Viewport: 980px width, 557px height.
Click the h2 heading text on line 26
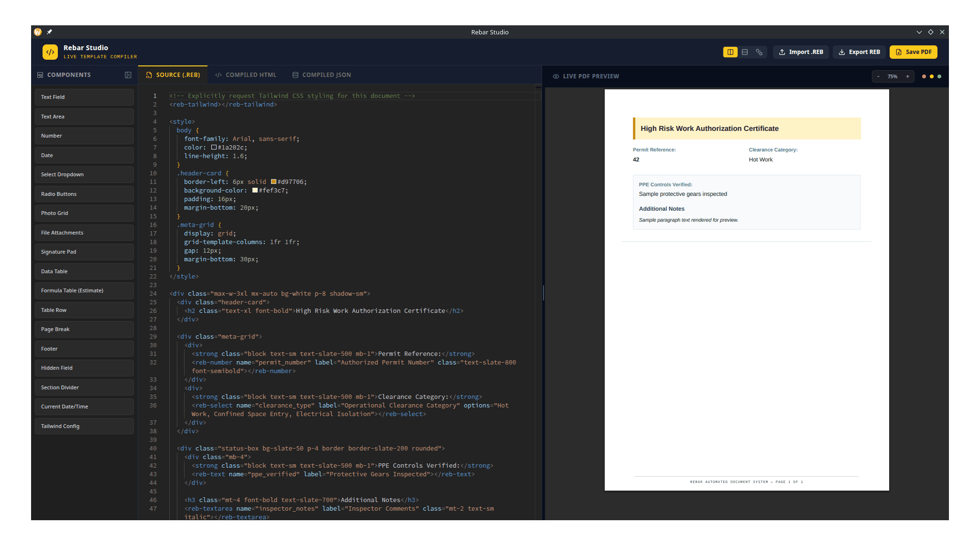click(x=370, y=311)
